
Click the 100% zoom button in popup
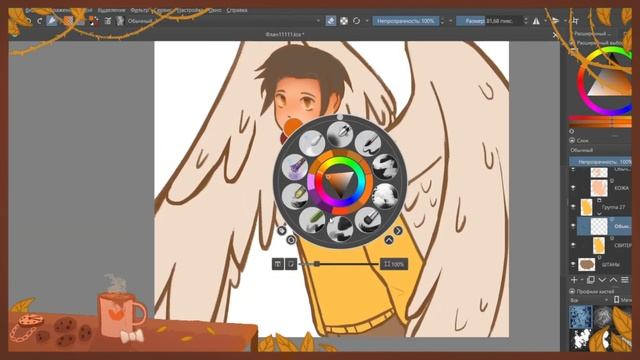394,264
